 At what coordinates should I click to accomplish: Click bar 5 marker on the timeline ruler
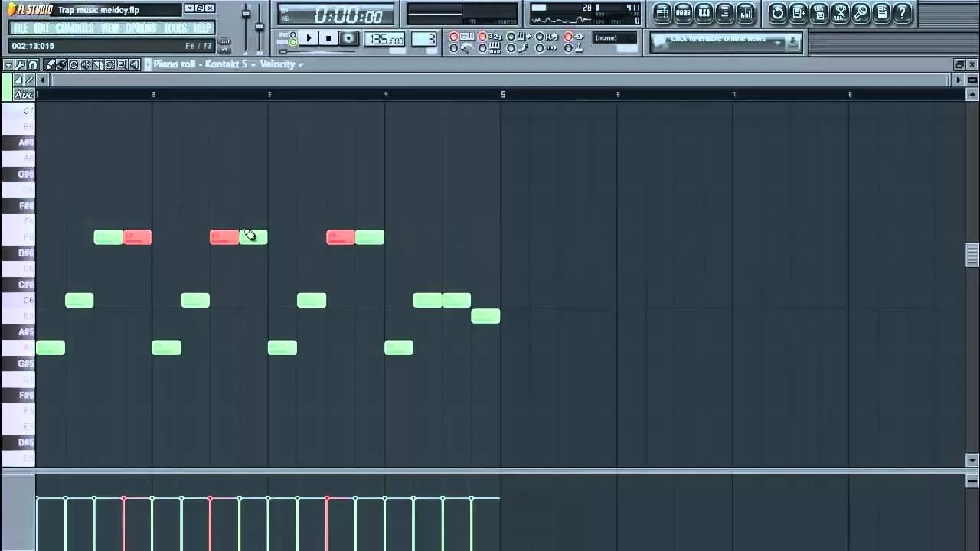[x=503, y=94]
